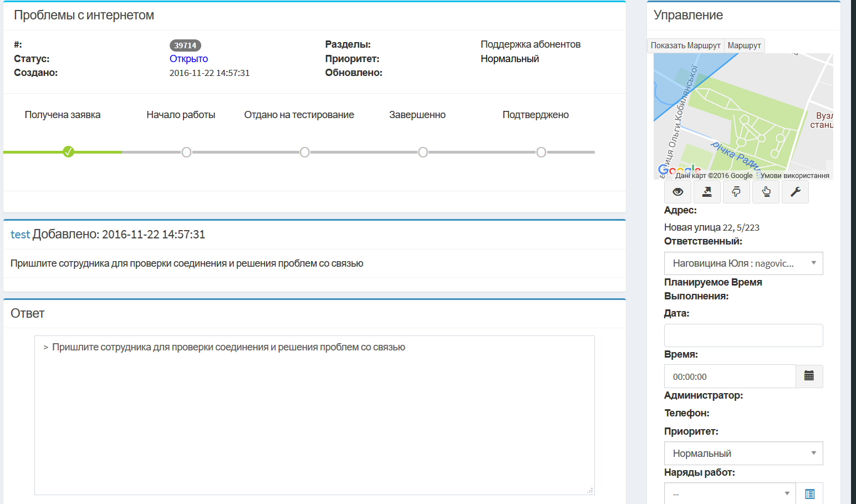Click into the Дата input field
Image resolution: width=856 pixels, height=504 pixels.
pos(743,335)
